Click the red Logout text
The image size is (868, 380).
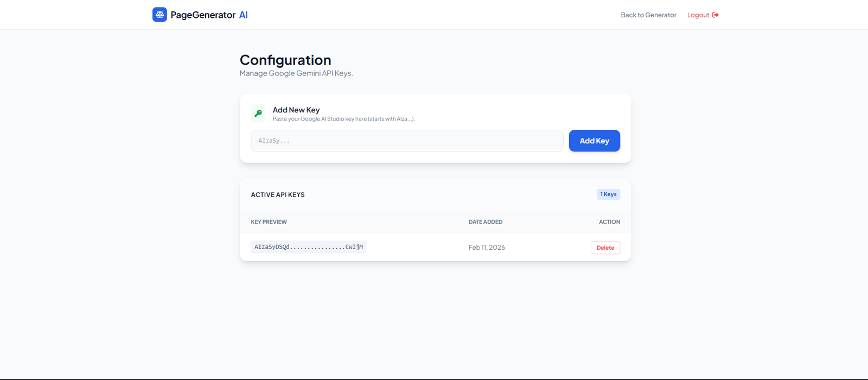click(698, 15)
